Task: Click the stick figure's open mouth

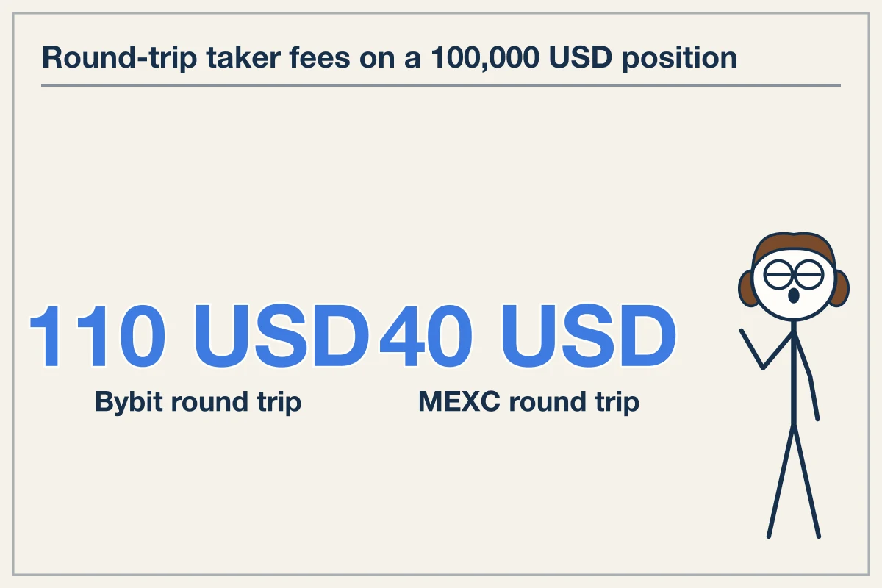Action: [793, 296]
